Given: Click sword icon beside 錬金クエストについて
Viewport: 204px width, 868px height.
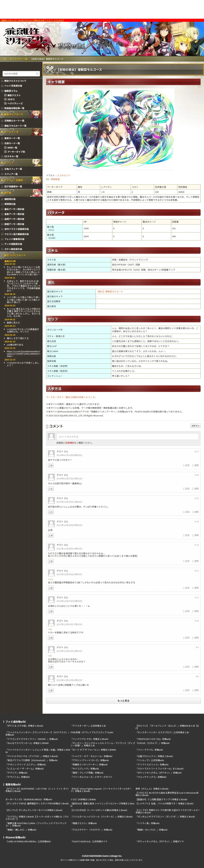Looking at the screenshot, I should pos(2,81).
